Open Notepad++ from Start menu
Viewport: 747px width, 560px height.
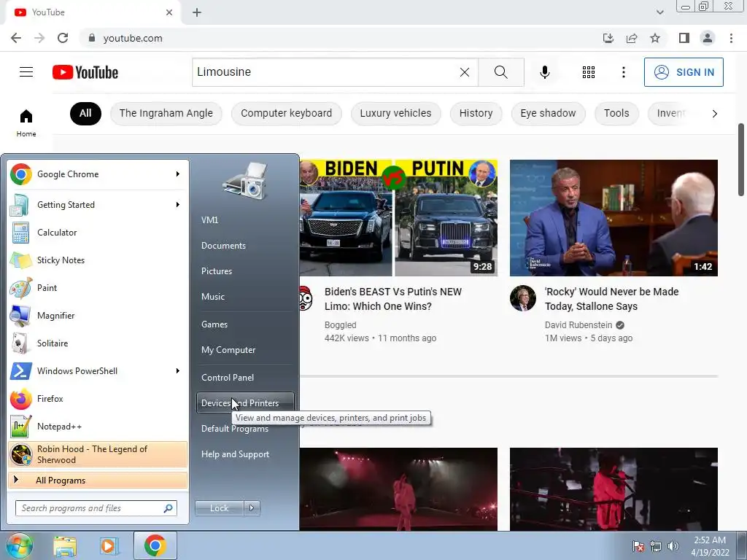[x=98, y=426]
